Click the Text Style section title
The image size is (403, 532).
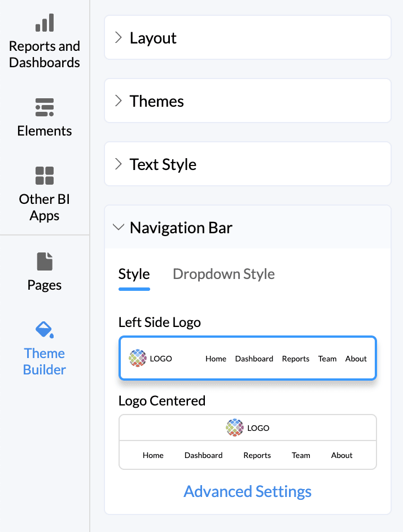[163, 164]
